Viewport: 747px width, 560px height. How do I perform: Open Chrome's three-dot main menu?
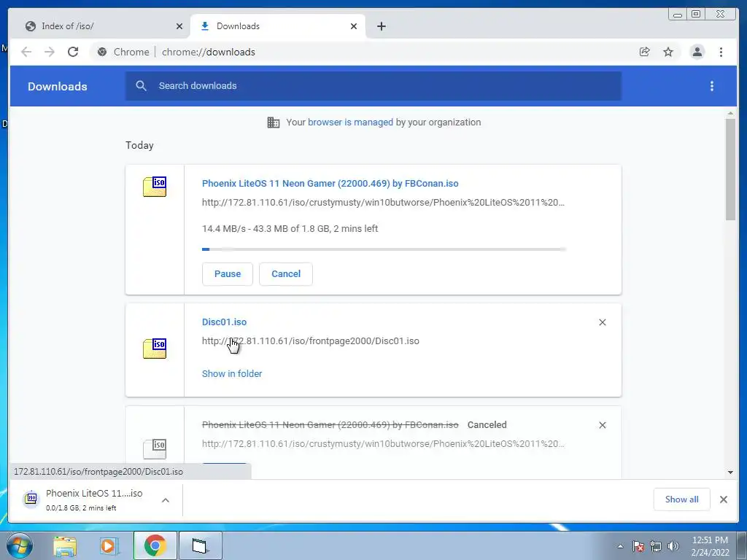click(x=721, y=52)
